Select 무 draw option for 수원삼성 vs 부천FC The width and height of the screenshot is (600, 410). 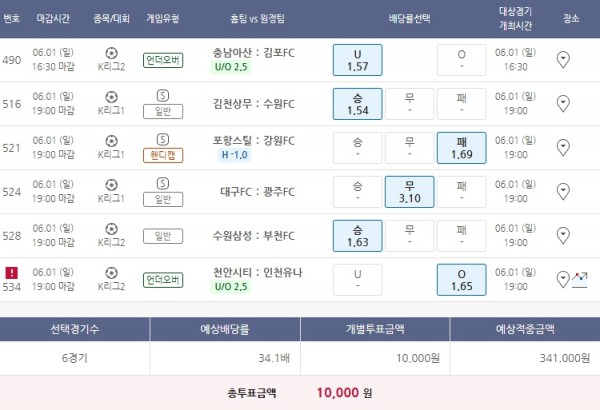tap(409, 235)
